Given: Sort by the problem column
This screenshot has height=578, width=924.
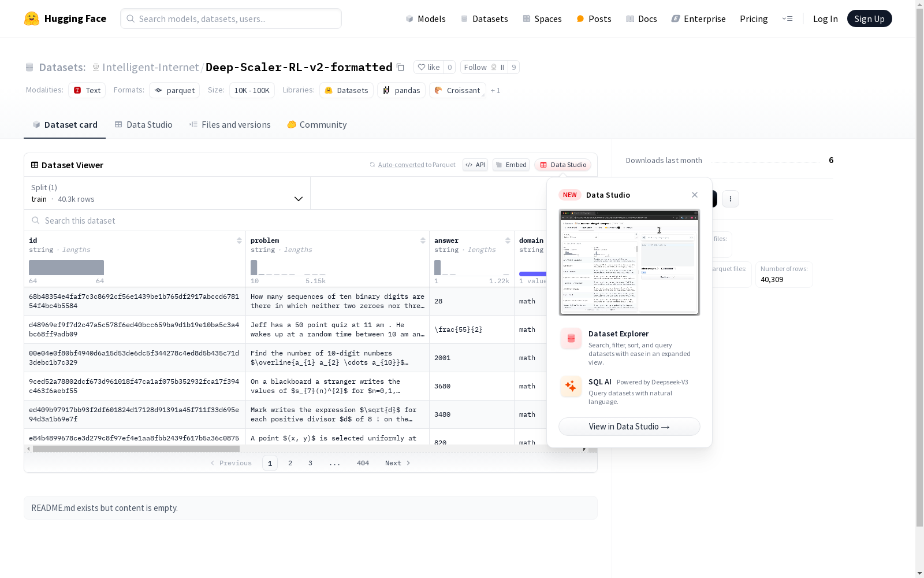Looking at the screenshot, I should point(423,240).
